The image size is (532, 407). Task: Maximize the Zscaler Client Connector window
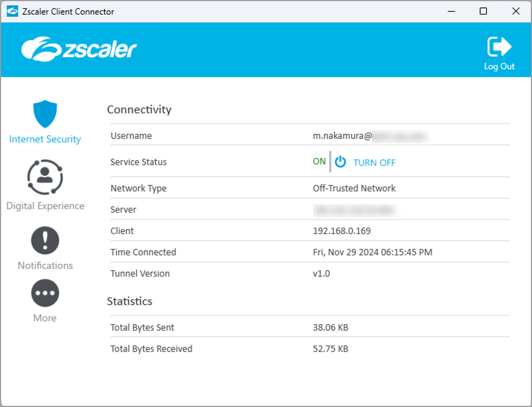pyautogui.click(x=483, y=11)
